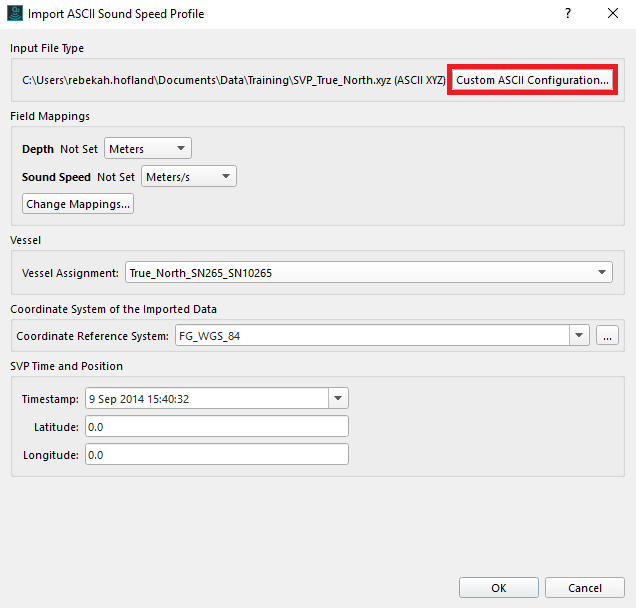The image size is (636, 608).
Task: Click the question mark help button
Action: pyautogui.click(x=567, y=14)
